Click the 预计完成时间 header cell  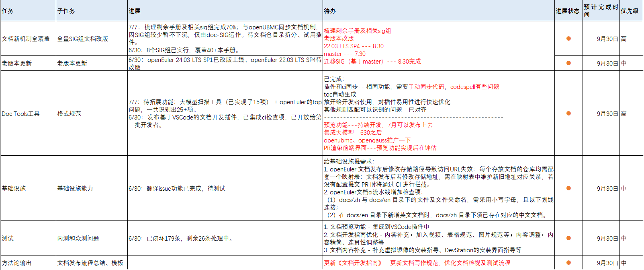601,11
